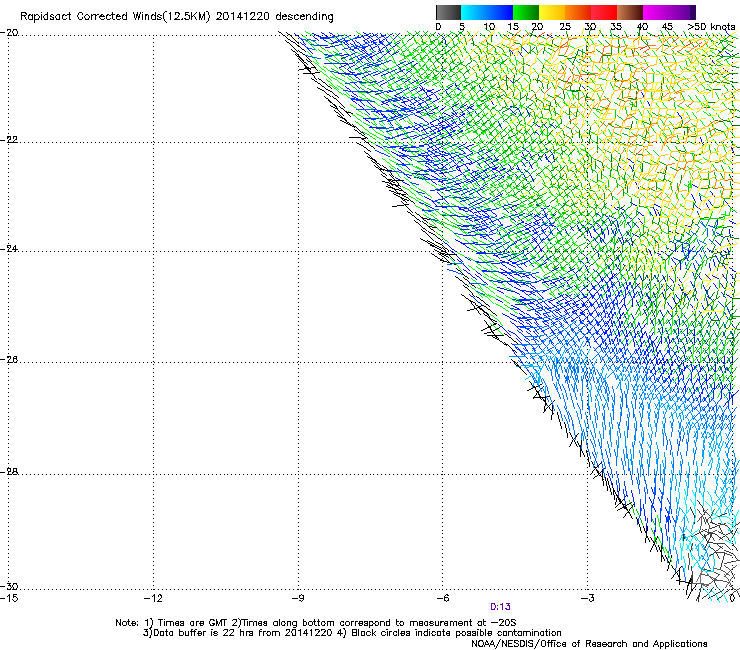740x650 pixels.
Task: Click the latitude label '-20'
Action: pyautogui.click(x=9, y=33)
